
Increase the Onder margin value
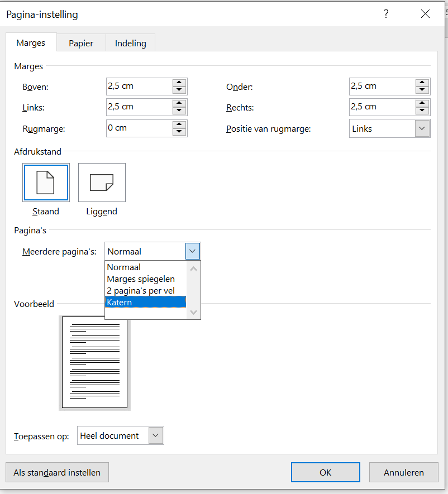422,83
